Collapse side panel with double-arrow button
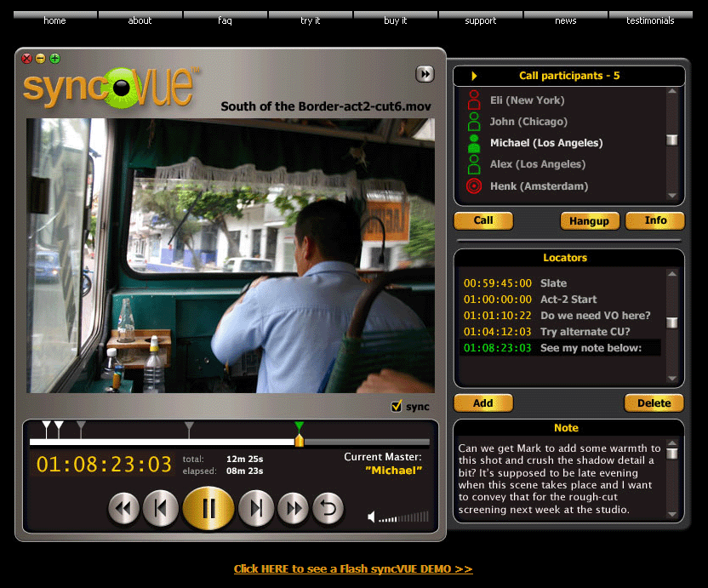708x588 pixels. 425,75
